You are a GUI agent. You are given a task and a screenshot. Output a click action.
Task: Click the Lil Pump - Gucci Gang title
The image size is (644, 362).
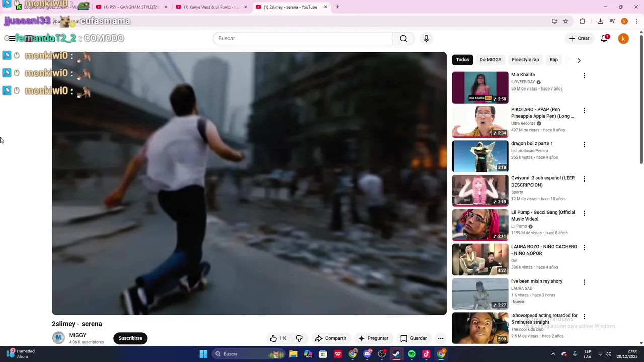(x=543, y=216)
